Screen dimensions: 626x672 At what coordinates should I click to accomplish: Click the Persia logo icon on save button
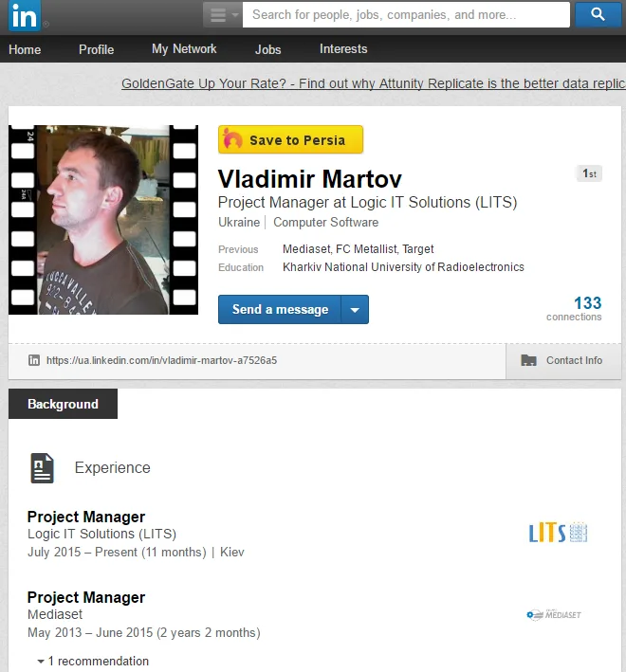click(232, 139)
